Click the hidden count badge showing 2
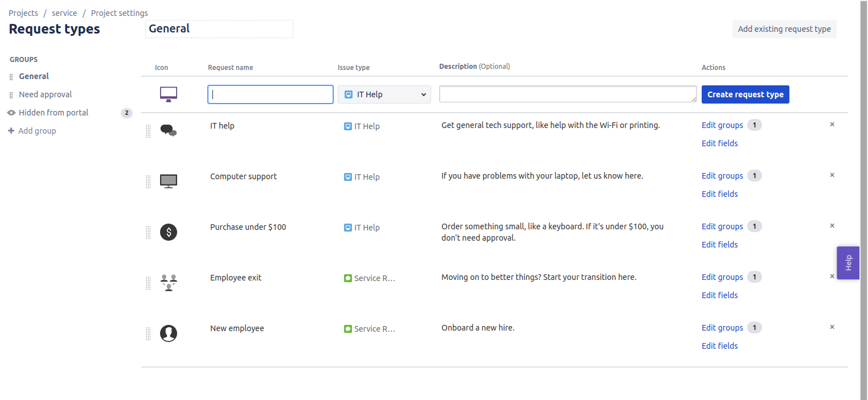This screenshot has width=868, height=400. pyautogui.click(x=126, y=113)
